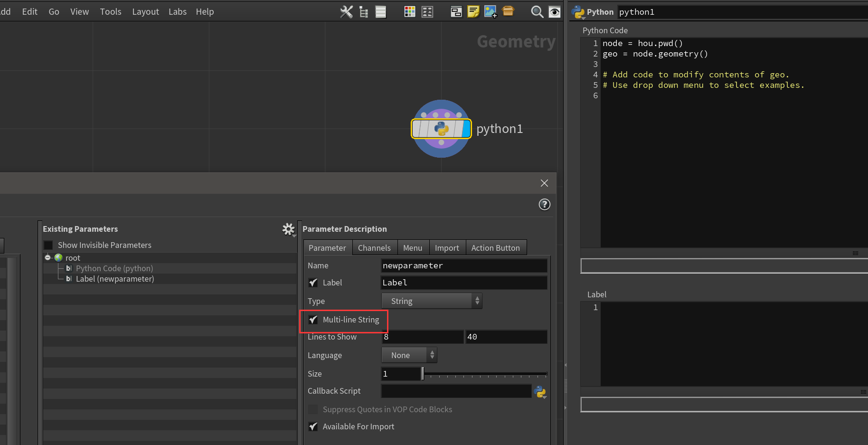Screen dimensions: 868x445
Task: Close the parameter interface dialog
Action: [x=545, y=183]
